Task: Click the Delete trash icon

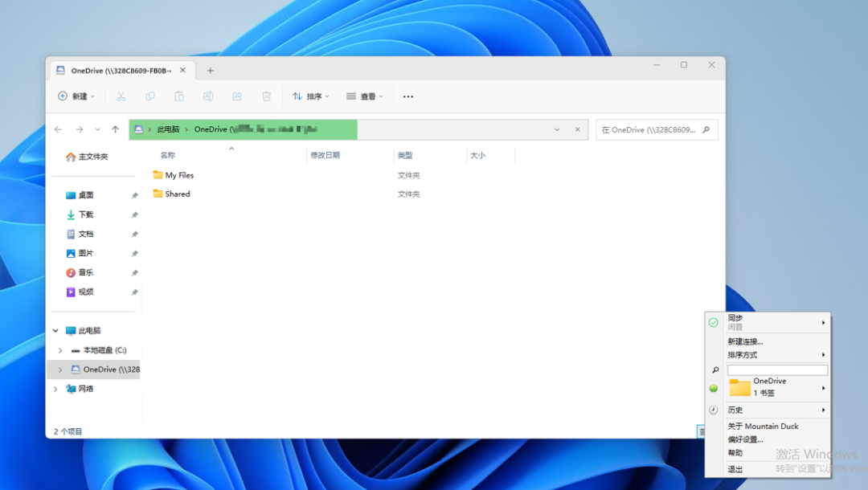Action: [x=266, y=96]
